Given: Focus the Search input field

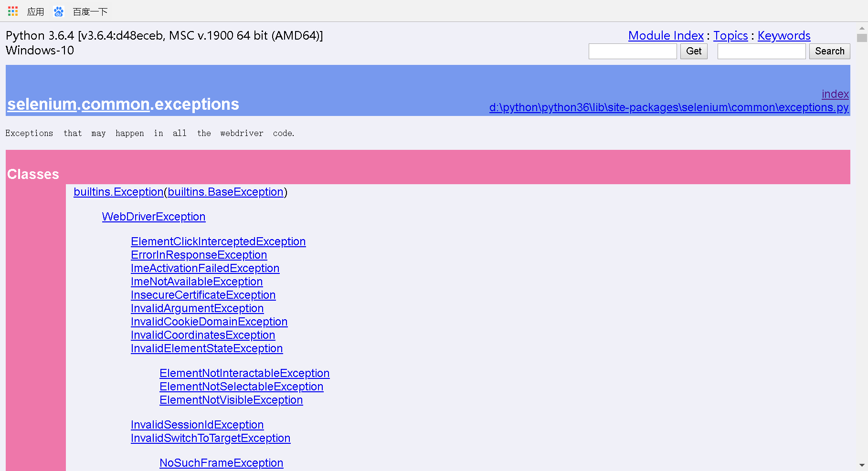Looking at the screenshot, I should [762, 51].
